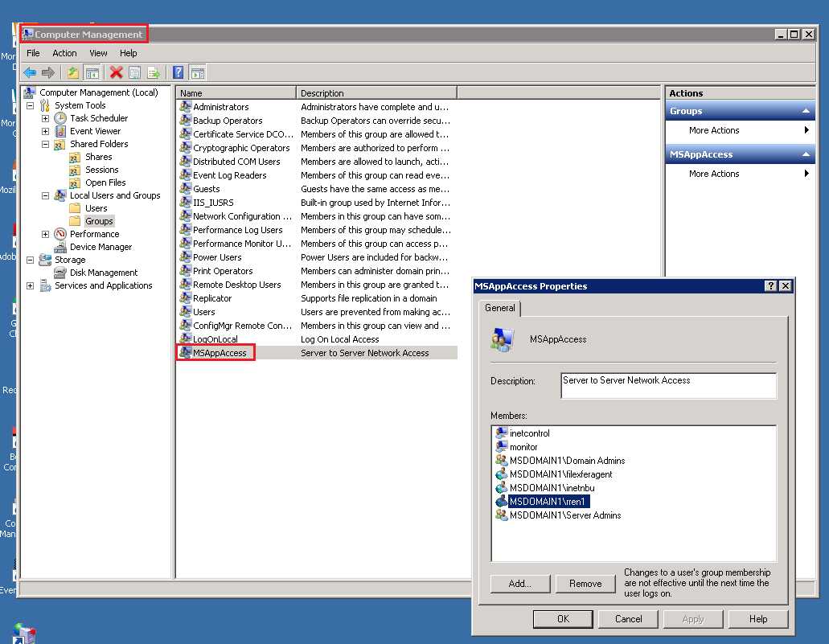Click the Apply button

[693, 618]
